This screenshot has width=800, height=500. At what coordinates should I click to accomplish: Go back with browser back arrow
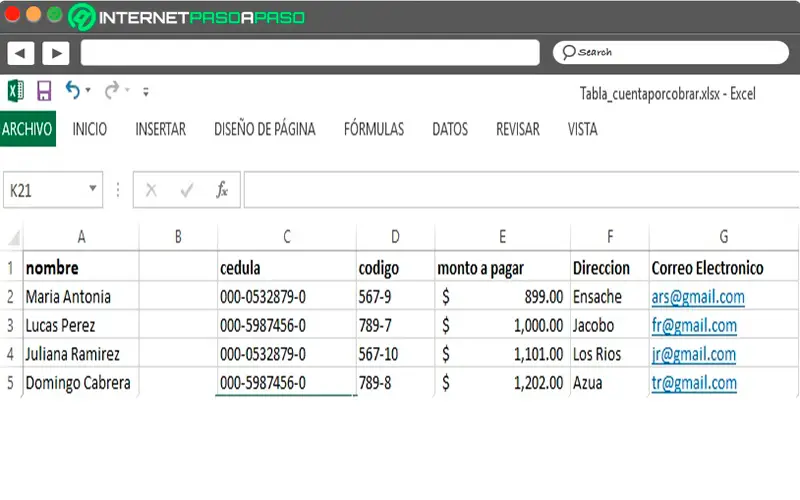(21, 53)
